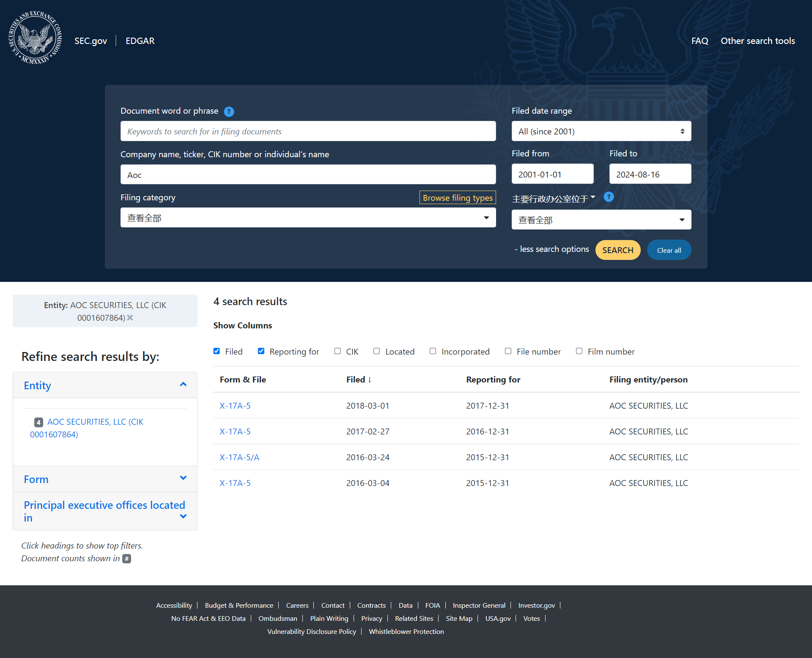Open No FEAR Act & EEO Data link
Viewport: 812px width, 658px height.
(208, 619)
